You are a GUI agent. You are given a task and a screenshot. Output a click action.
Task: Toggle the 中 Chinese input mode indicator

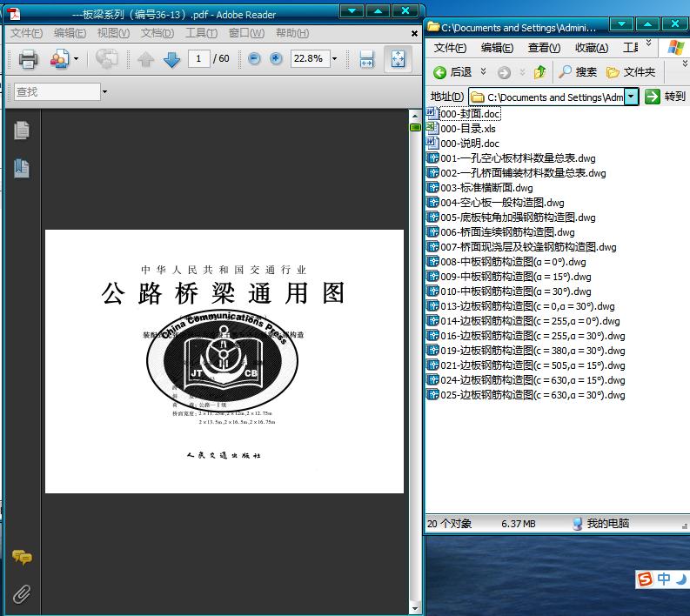pos(664,579)
